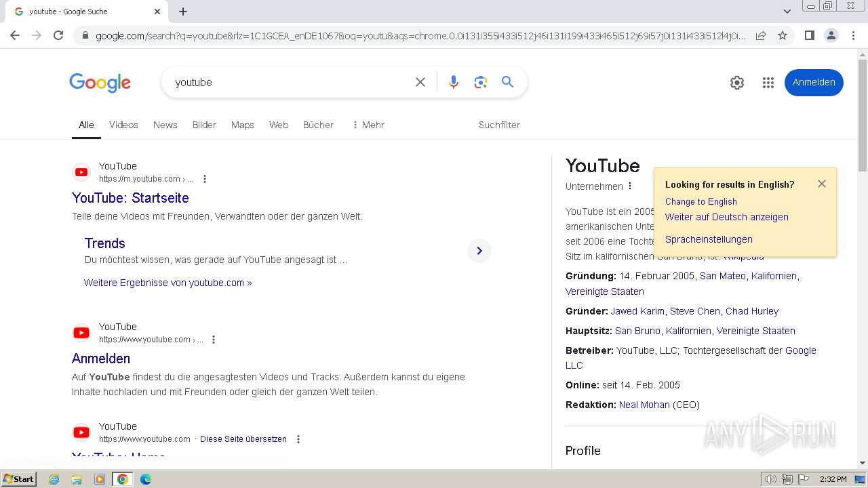
Task: Click the blue magnifier search button
Action: pos(507,82)
